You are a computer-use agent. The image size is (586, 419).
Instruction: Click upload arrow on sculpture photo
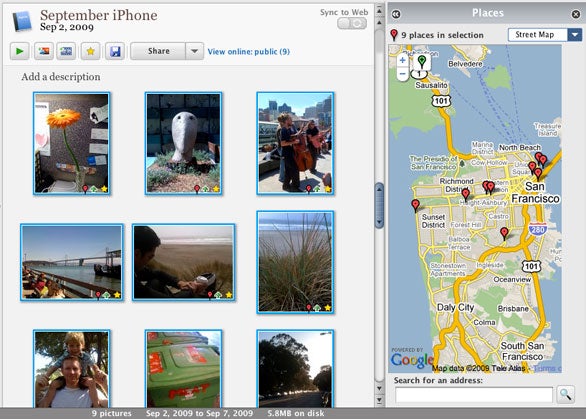206,190
